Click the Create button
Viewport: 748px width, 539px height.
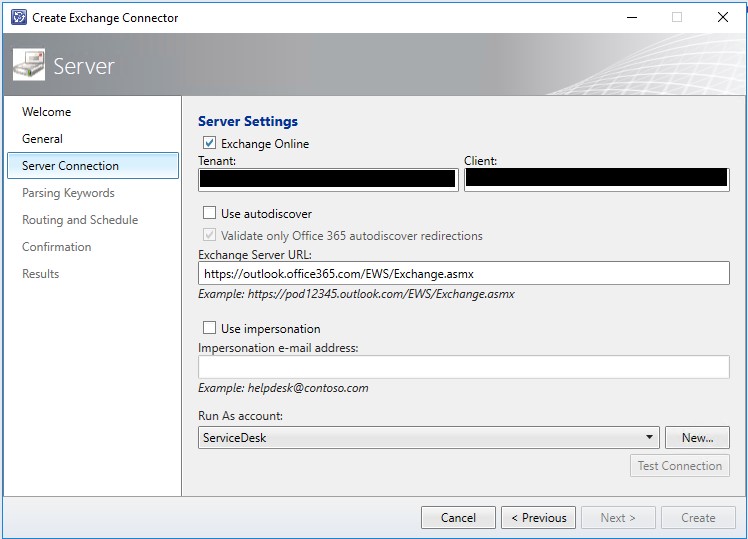[x=698, y=518]
